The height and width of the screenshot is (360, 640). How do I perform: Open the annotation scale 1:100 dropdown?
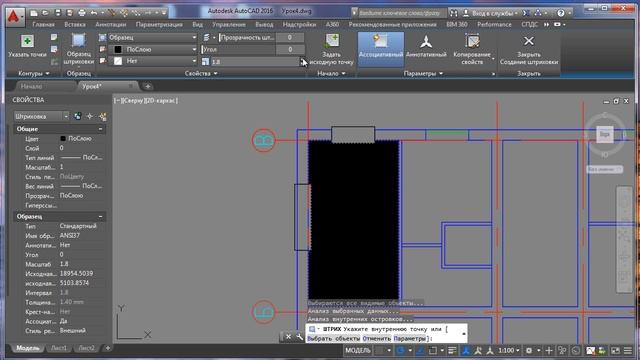tap(509, 350)
